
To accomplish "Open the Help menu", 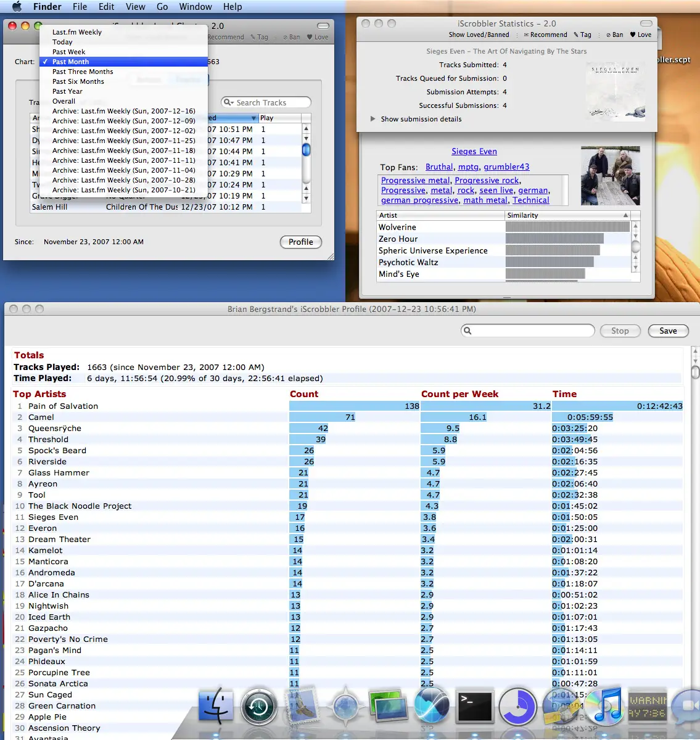I will click(233, 7).
